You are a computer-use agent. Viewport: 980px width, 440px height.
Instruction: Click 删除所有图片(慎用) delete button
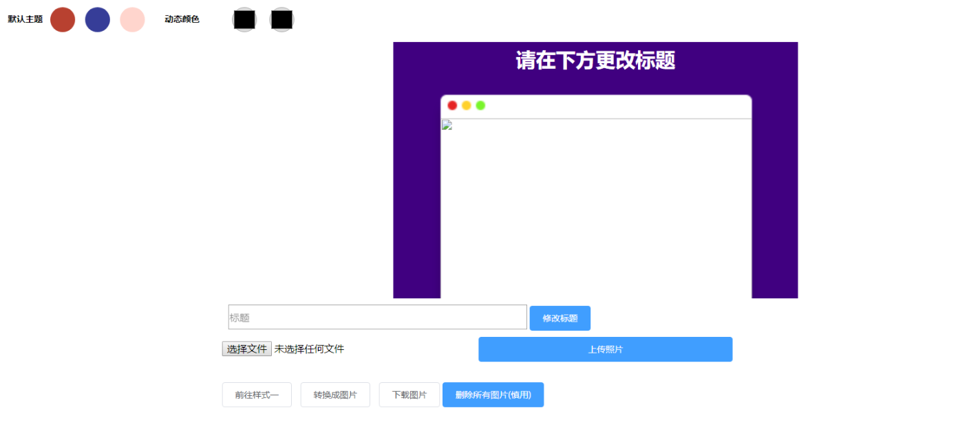(493, 395)
